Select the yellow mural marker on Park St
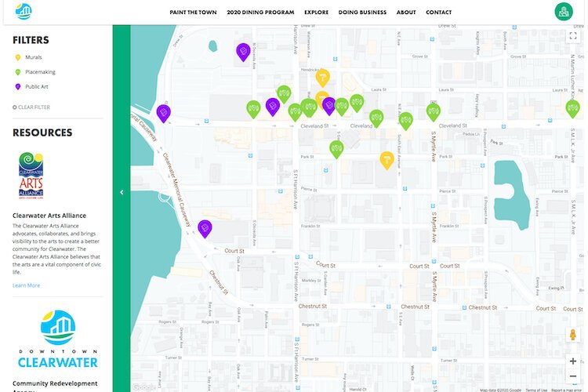This screenshot has height=392, width=588. tap(387, 159)
